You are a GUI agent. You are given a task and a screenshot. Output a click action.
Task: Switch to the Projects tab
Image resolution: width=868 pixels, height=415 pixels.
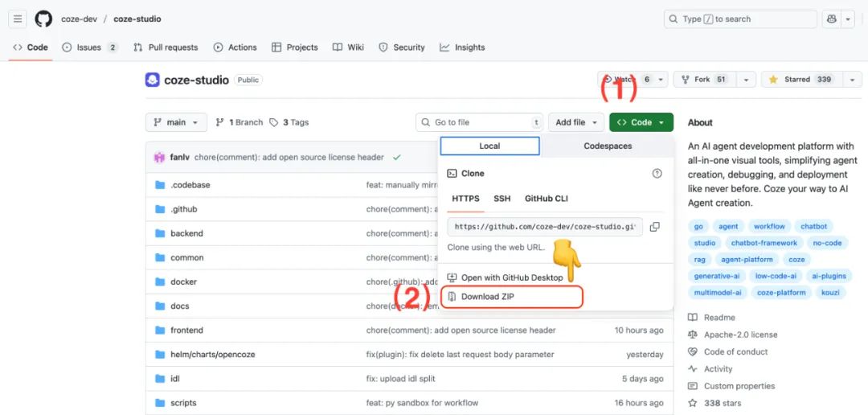pos(294,47)
